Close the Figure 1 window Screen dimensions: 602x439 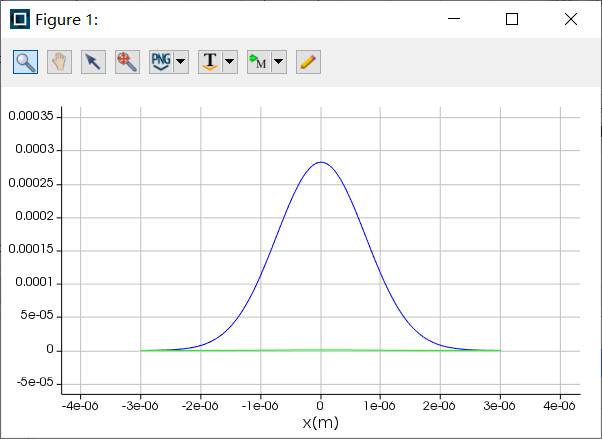(571, 19)
